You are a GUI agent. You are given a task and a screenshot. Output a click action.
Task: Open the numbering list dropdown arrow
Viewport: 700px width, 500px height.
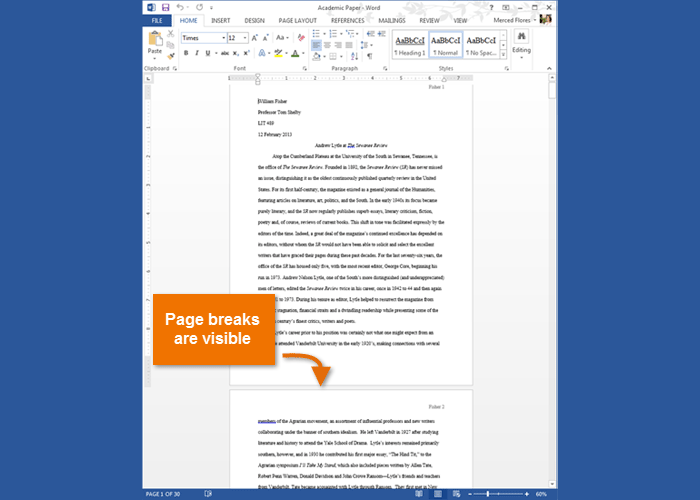tap(341, 34)
